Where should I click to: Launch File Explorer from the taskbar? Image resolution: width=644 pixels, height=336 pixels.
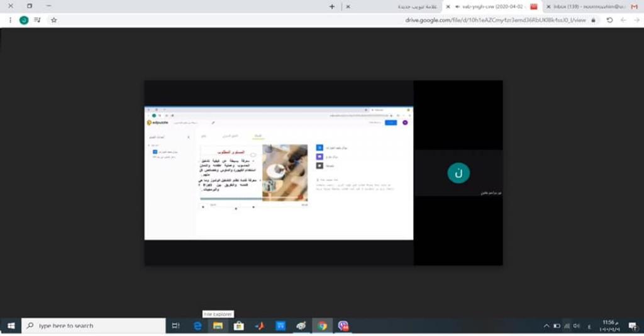(x=218, y=325)
